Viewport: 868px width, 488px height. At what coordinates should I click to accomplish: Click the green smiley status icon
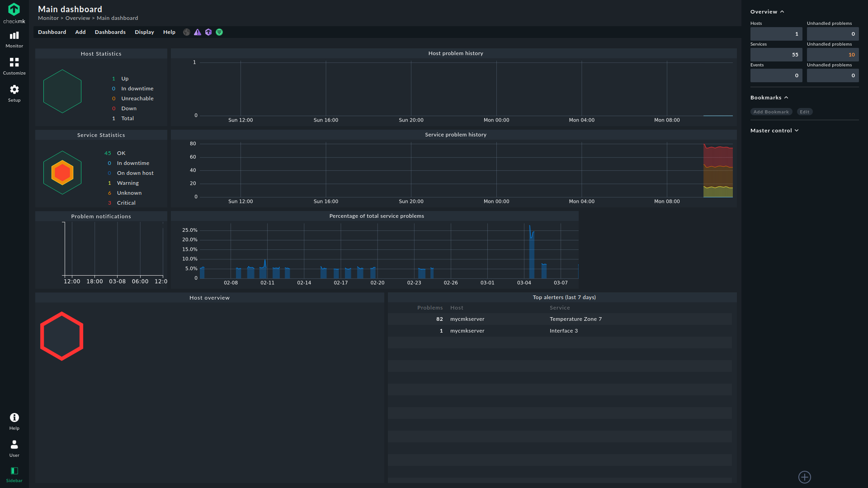[x=219, y=32]
